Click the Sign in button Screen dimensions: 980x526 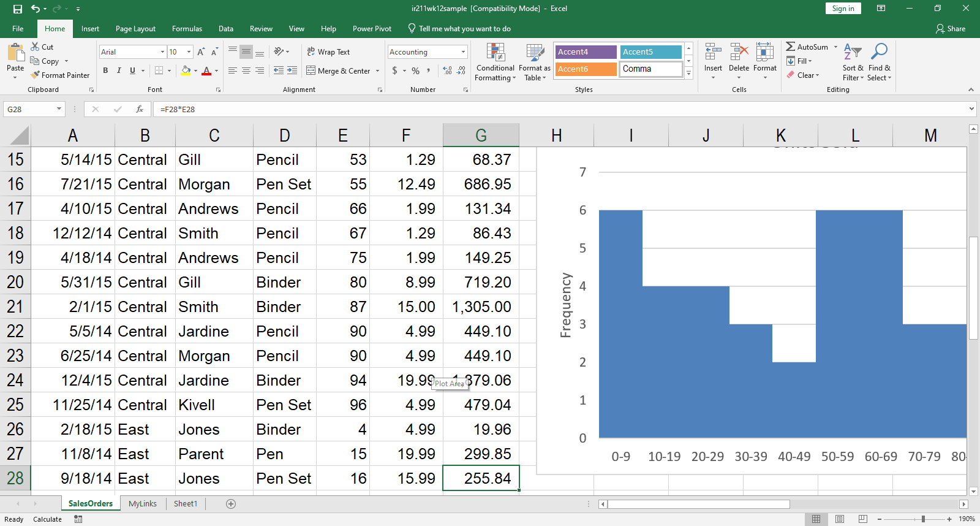(843, 9)
